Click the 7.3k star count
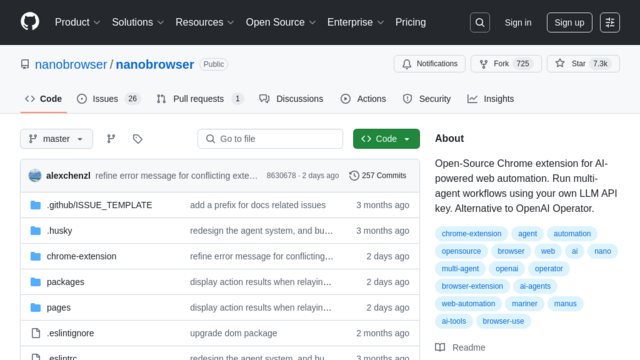Screen dimensions: 640x360 tap(600, 64)
